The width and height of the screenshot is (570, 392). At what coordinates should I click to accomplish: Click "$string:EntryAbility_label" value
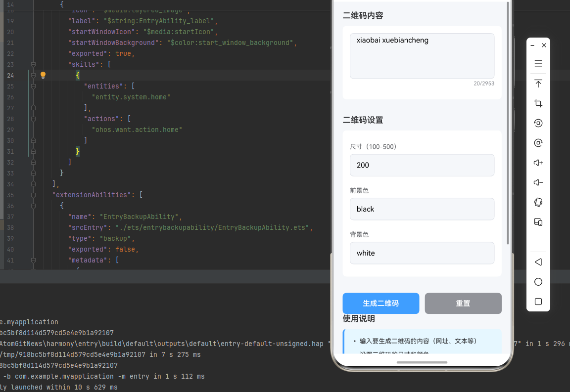tap(158, 21)
